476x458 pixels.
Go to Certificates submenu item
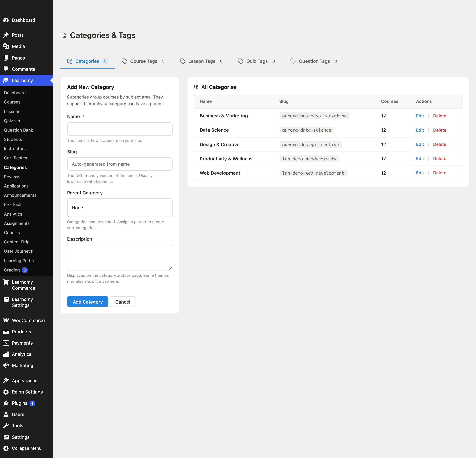pyautogui.click(x=16, y=158)
